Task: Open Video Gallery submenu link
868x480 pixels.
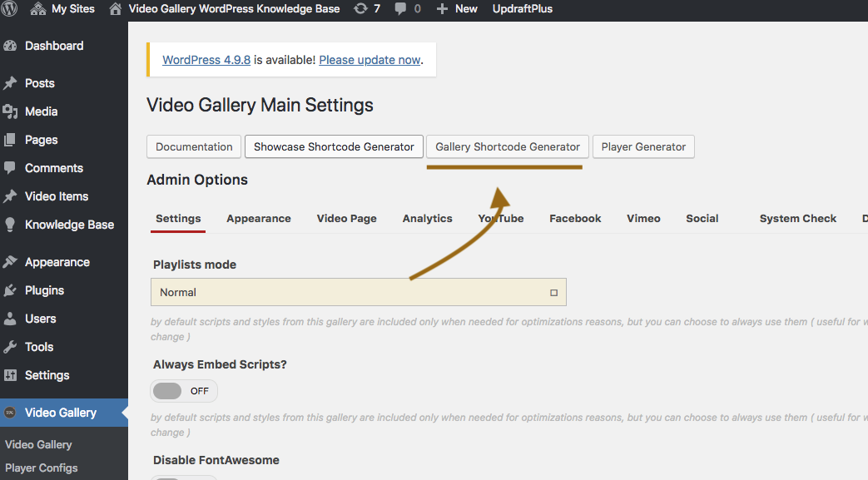Action: click(x=38, y=444)
